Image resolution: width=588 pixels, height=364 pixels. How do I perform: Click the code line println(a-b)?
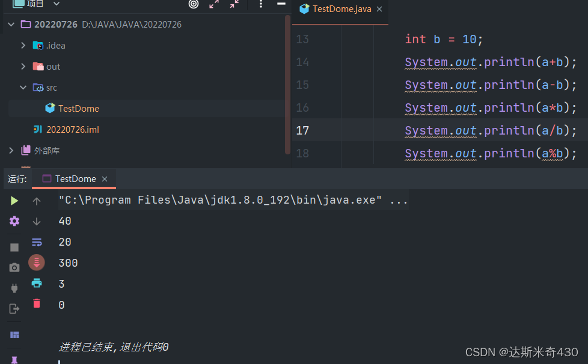coord(491,85)
